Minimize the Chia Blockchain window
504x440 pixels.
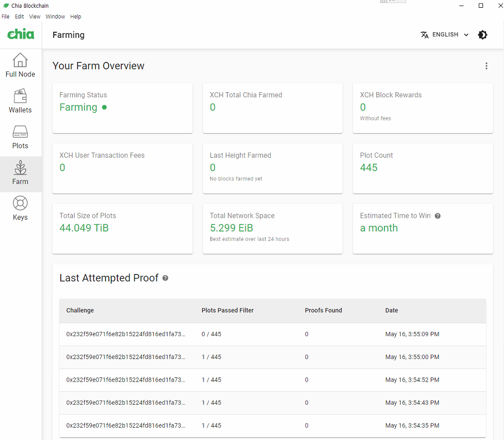coord(461,6)
